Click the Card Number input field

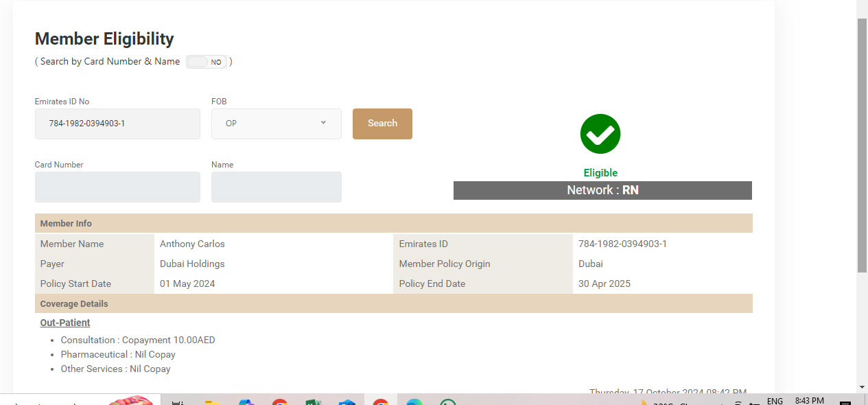click(117, 187)
